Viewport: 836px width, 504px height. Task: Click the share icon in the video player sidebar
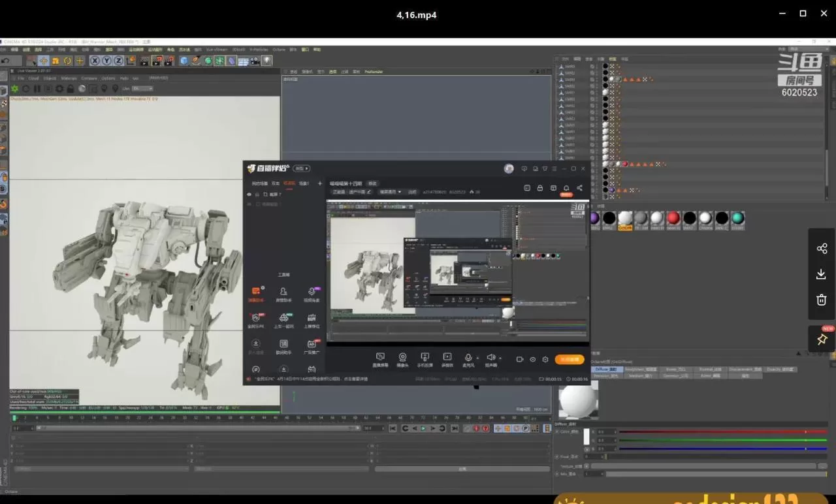click(822, 249)
